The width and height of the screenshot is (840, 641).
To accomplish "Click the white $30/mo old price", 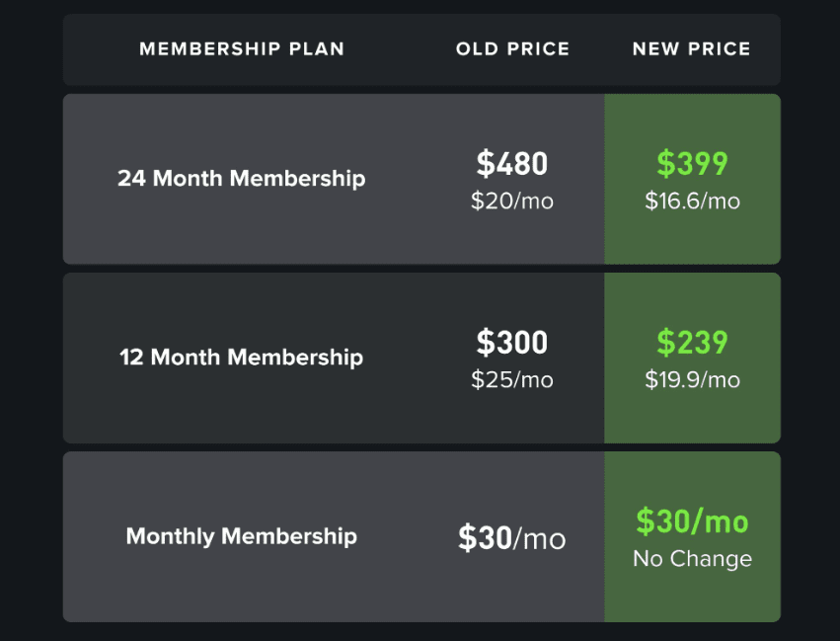I will click(x=512, y=538).
